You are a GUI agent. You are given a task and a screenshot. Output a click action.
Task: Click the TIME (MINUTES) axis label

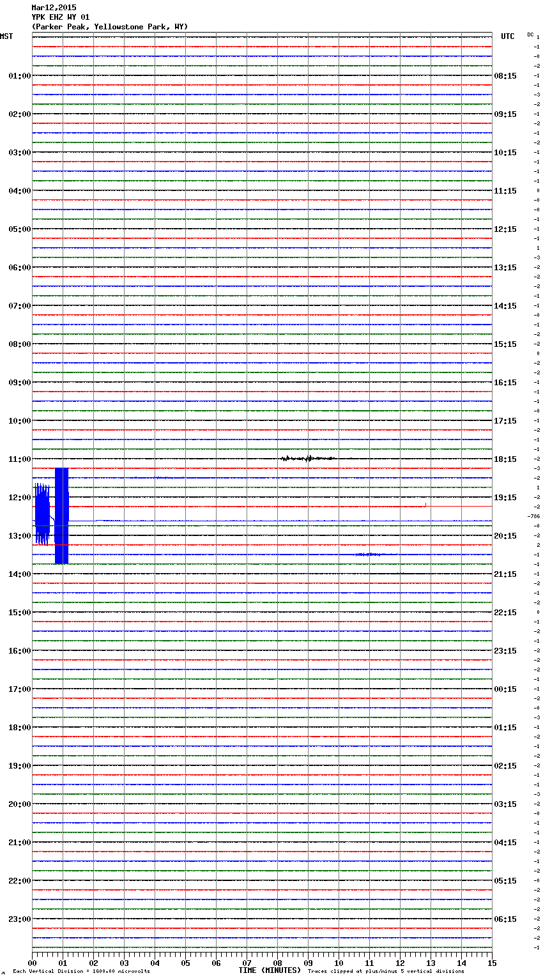click(x=269, y=970)
